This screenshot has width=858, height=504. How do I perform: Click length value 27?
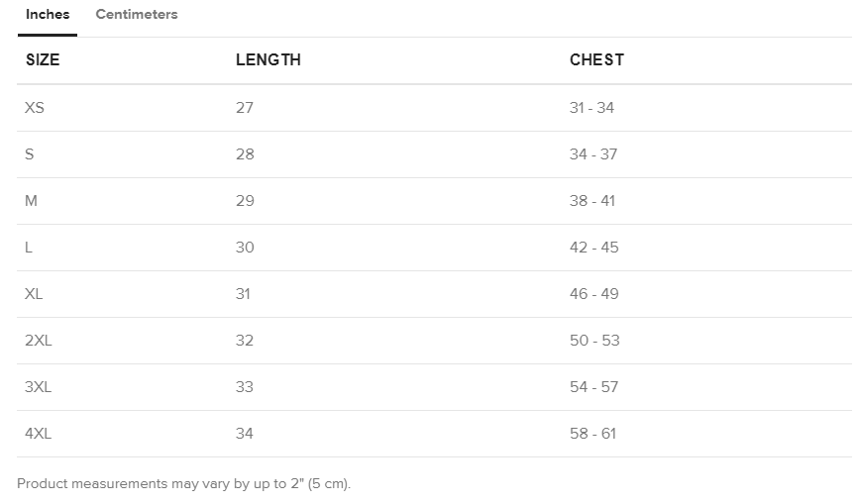coord(245,108)
